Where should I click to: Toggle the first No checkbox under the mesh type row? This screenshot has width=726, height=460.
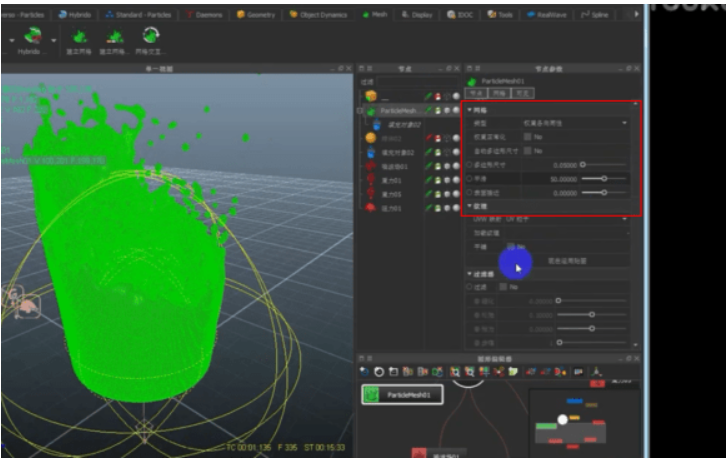click(x=528, y=136)
